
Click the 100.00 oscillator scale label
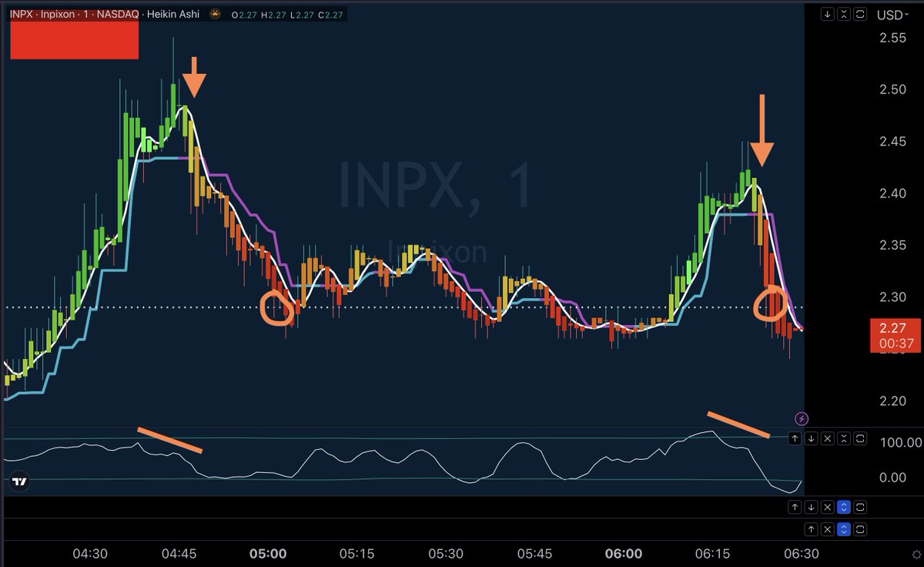click(899, 442)
